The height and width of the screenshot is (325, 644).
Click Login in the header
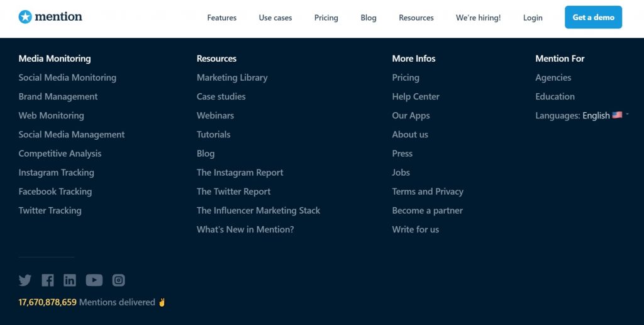533,18
